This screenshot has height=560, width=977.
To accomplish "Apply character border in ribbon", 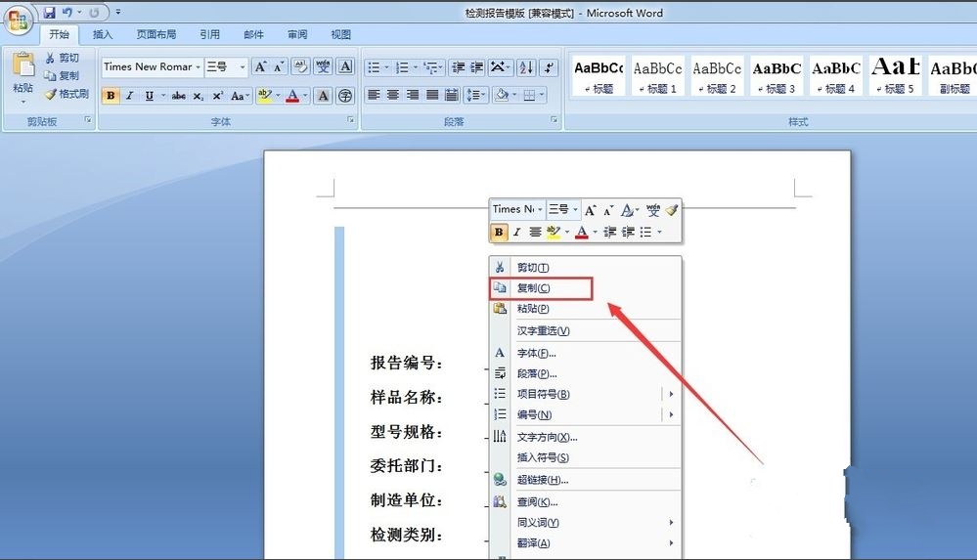I will tap(345, 66).
